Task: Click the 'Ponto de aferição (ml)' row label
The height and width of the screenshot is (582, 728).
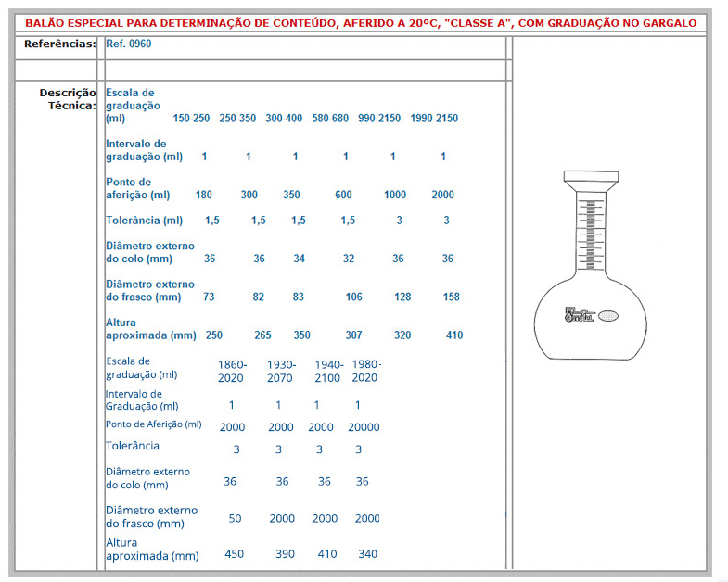Action: click(x=138, y=188)
